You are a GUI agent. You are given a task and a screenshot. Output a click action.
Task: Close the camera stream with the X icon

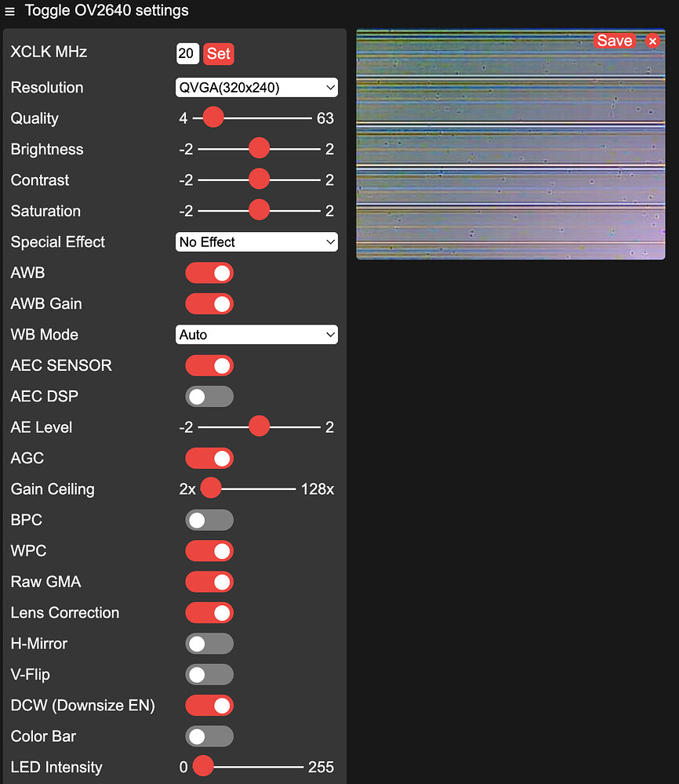653,40
